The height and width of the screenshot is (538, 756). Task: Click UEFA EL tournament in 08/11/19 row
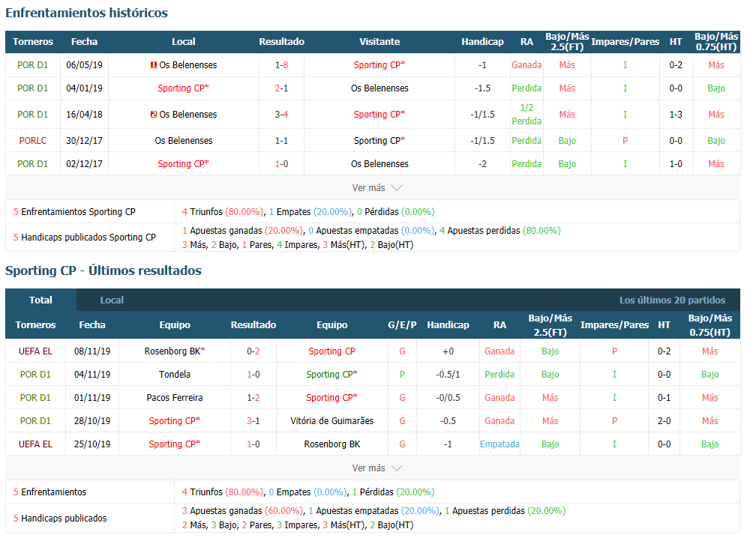(35, 351)
